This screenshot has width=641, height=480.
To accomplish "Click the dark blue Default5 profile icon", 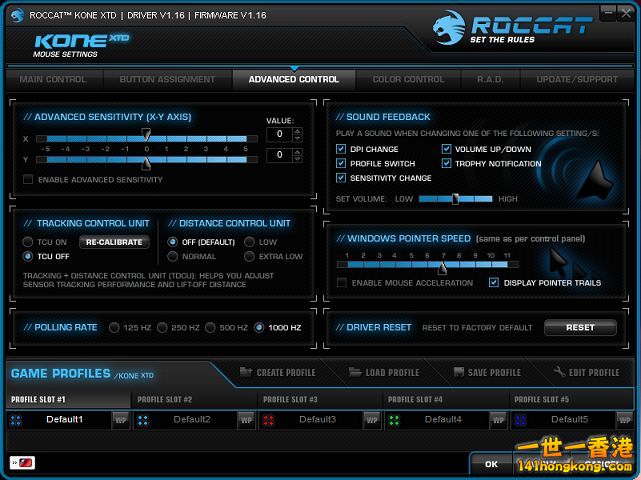I will pyautogui.click(x=520, y=420).
